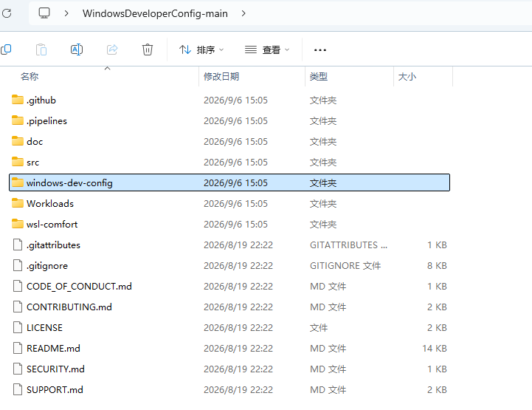
Task: Click the 1 KB size of SECURITY.md
Action: point(437,369)
